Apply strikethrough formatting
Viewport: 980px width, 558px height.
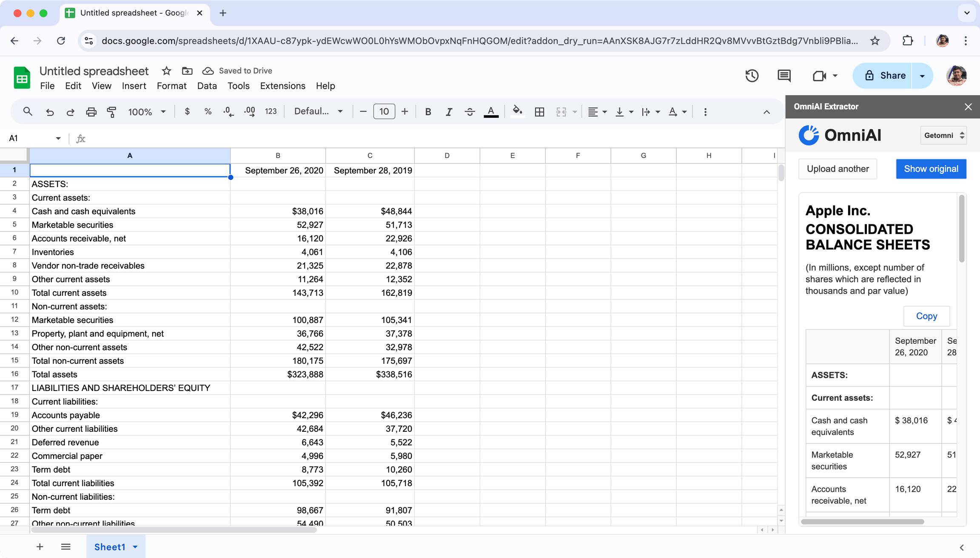tap(470, 111)
